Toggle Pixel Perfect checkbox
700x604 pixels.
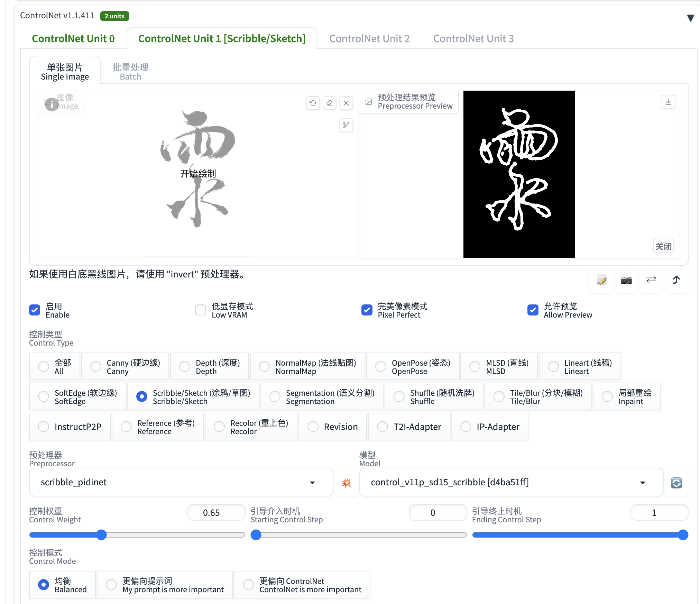tap(367, 310)
